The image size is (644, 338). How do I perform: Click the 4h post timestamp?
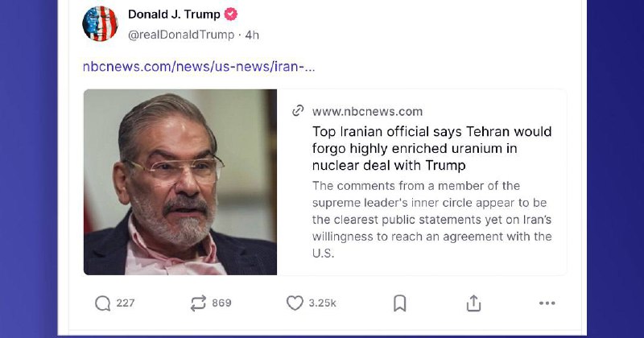[252, 35]
